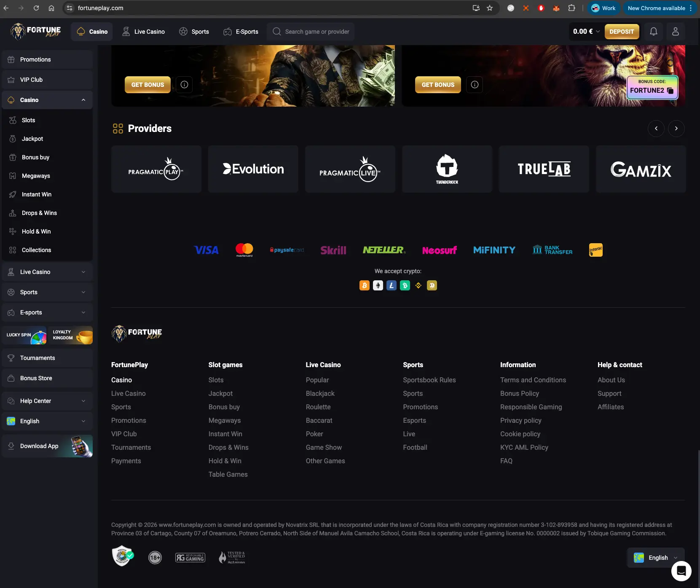
Task: Open the Download App banner
Action: (x=47, y=446)
